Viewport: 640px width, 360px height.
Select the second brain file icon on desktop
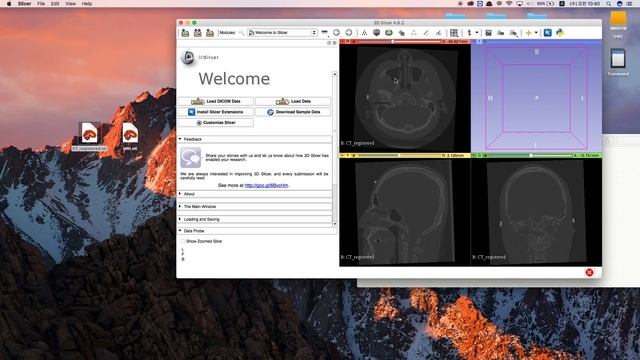tap(130, 136)
